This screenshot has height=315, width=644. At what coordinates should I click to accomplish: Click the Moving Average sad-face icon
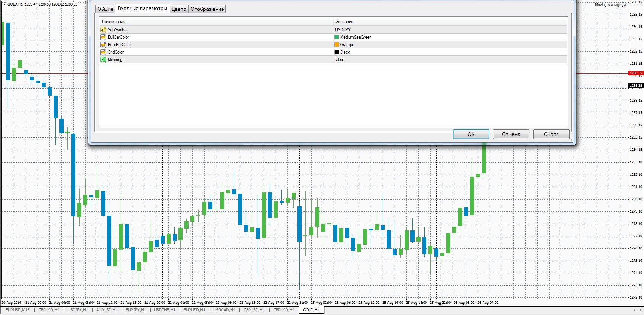[624, 5]
